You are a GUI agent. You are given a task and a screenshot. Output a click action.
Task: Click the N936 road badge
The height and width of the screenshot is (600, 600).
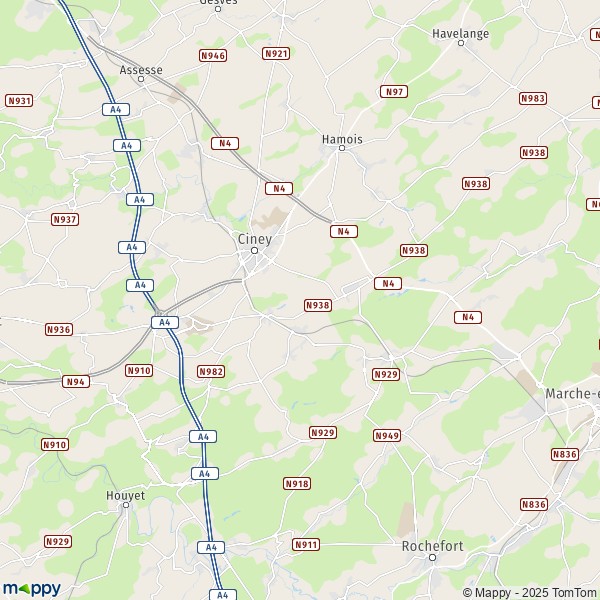59,329
